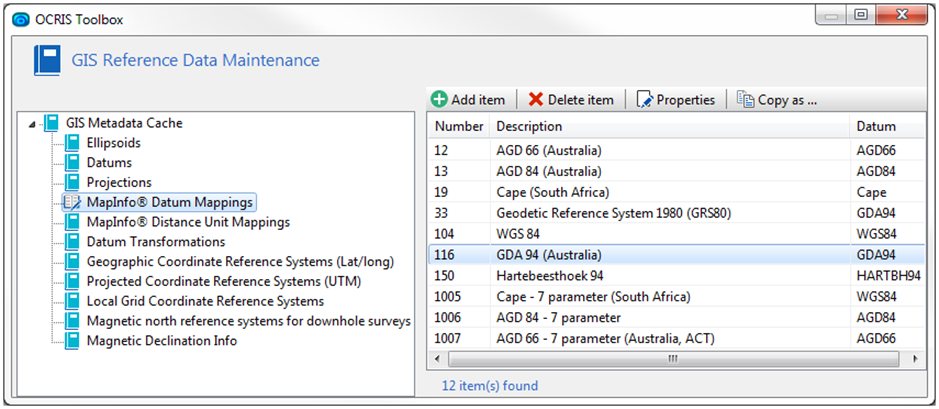
Task: Sort by the Number column header
Action: [459, 126]
